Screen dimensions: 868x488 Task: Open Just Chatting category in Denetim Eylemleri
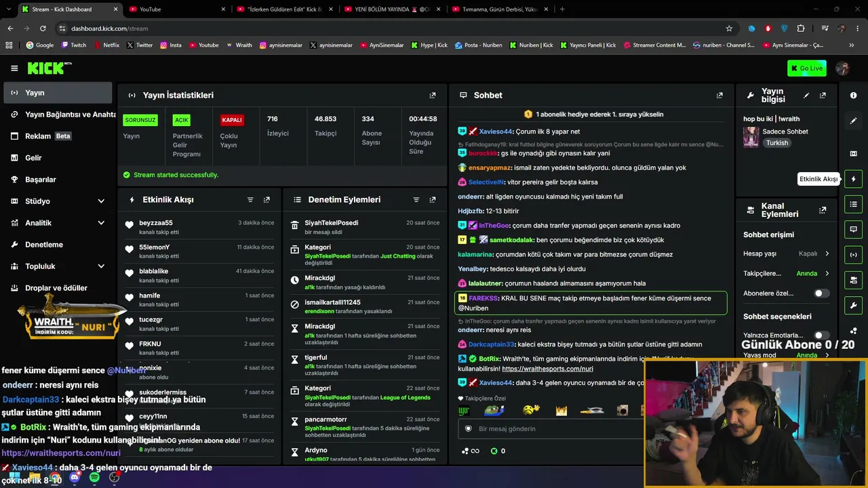[x=398, y=256]
